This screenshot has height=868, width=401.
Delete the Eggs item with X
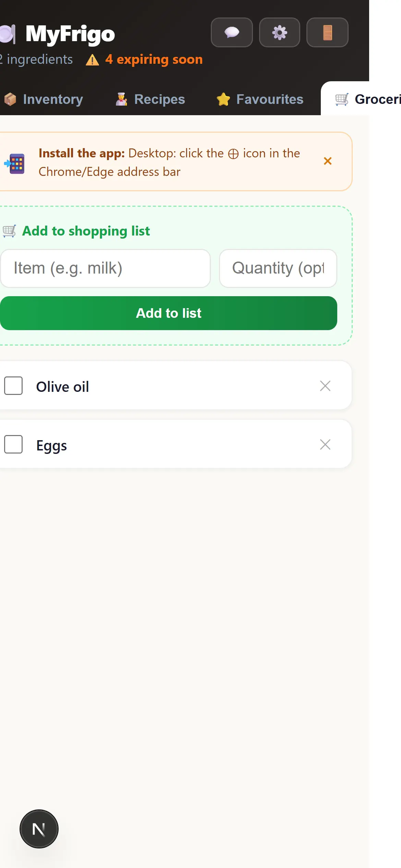(x=325, y=444)
